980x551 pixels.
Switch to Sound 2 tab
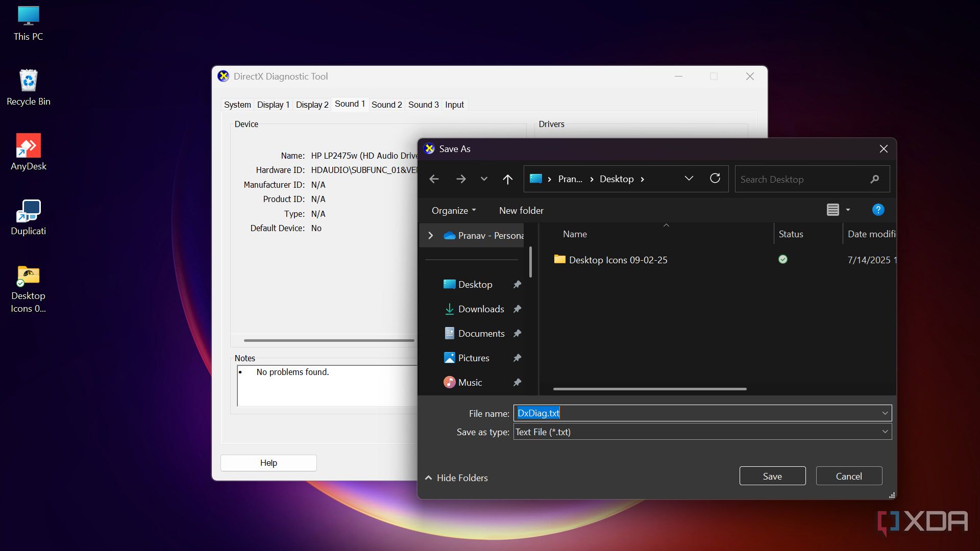pyautogui.click(x=386, y=105)
